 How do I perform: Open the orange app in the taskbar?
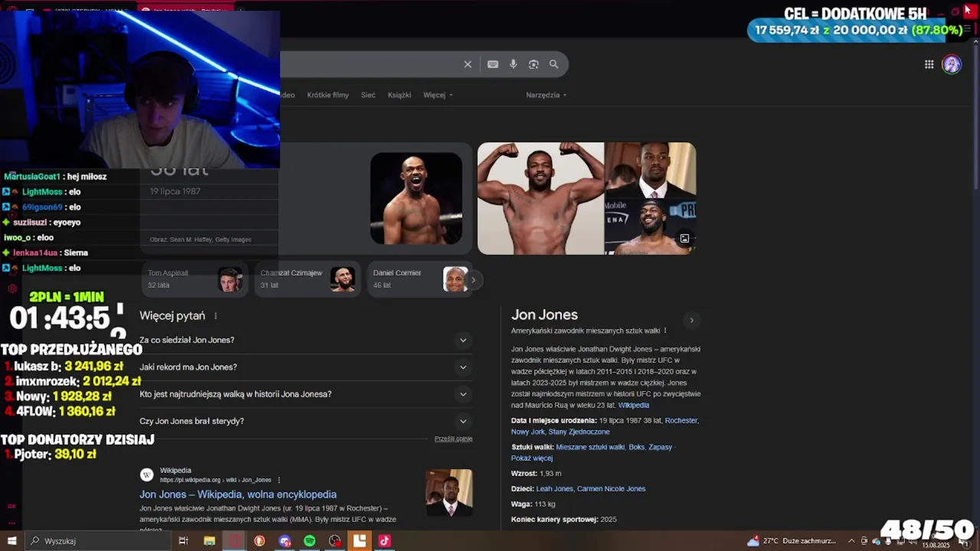(359, 541)
